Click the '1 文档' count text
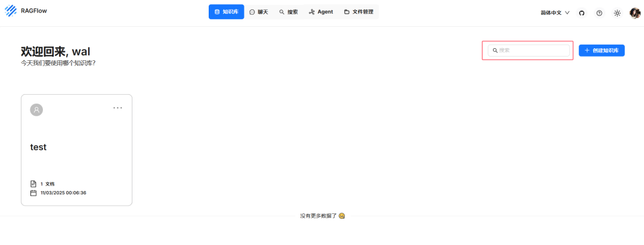The image size is (644, 245). 48,184
